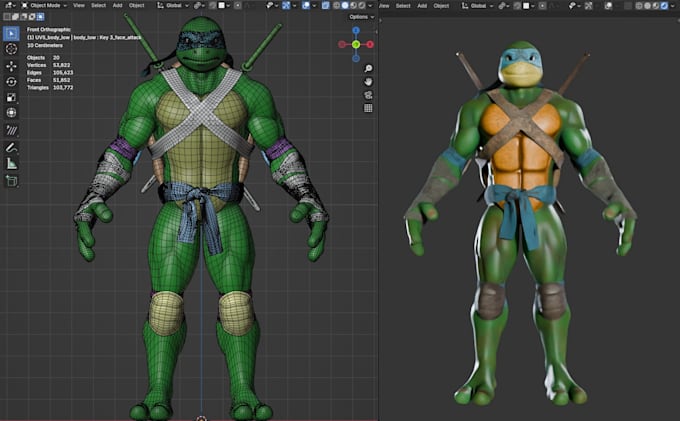The height and width of the screenshot is (421, 680).
Task: Click 'Vertices' statistics line in overlay
Action: tap(49, 65)
